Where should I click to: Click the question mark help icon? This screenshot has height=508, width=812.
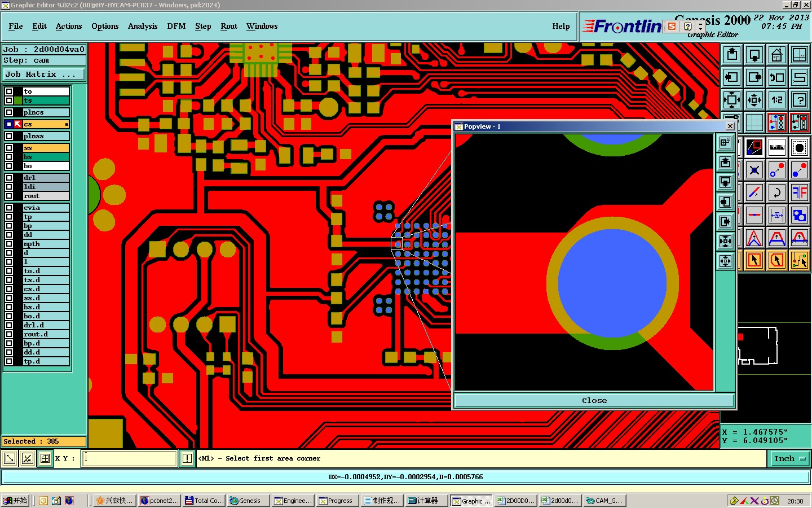tap(800, 100)
